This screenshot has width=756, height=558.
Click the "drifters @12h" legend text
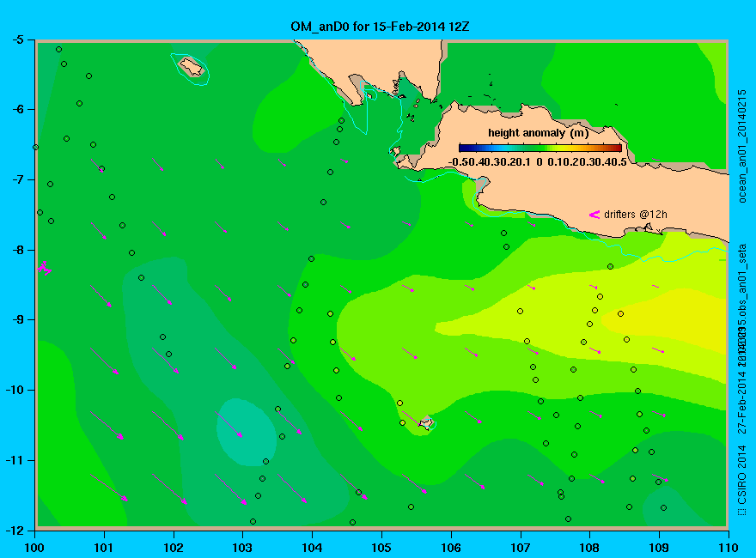coord(636,215)
